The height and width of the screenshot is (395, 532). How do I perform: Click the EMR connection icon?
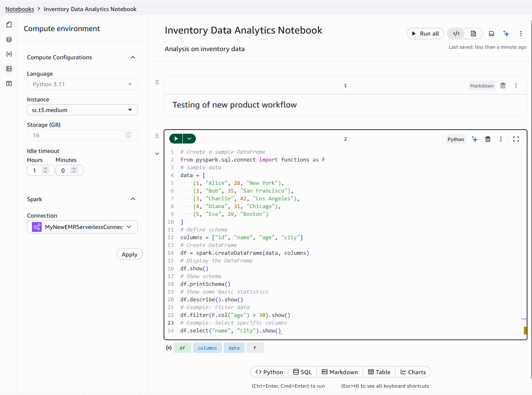(x=37, y=227)
